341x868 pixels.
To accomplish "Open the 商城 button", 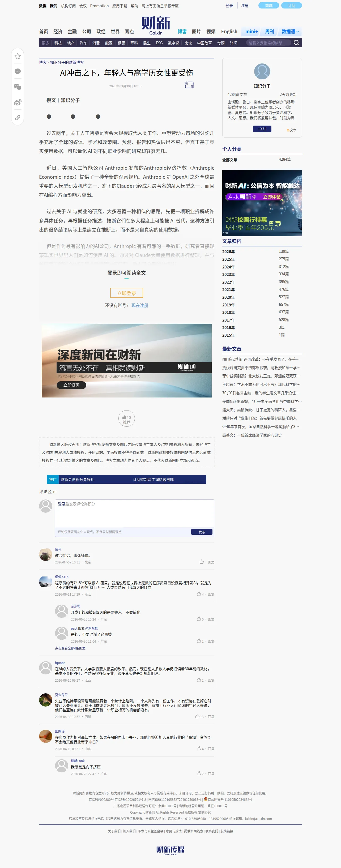I will point(268,5).
